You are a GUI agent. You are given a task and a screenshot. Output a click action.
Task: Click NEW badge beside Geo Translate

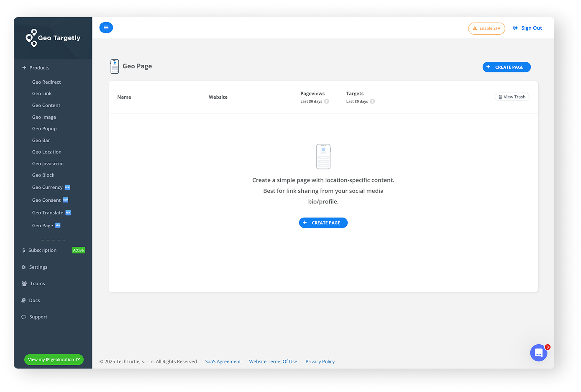(68, 213)
